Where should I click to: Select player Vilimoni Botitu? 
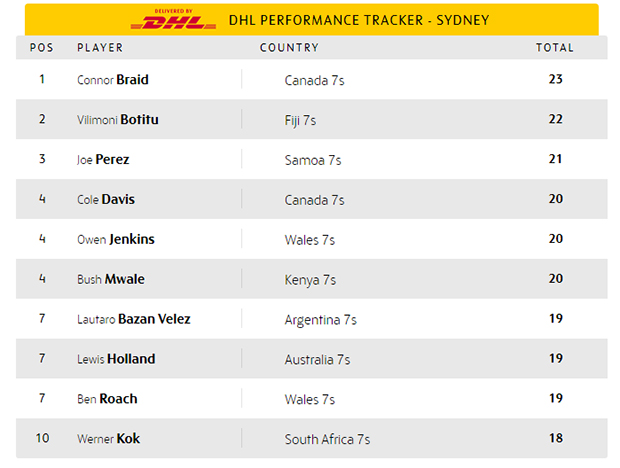(x=118, y=120)
